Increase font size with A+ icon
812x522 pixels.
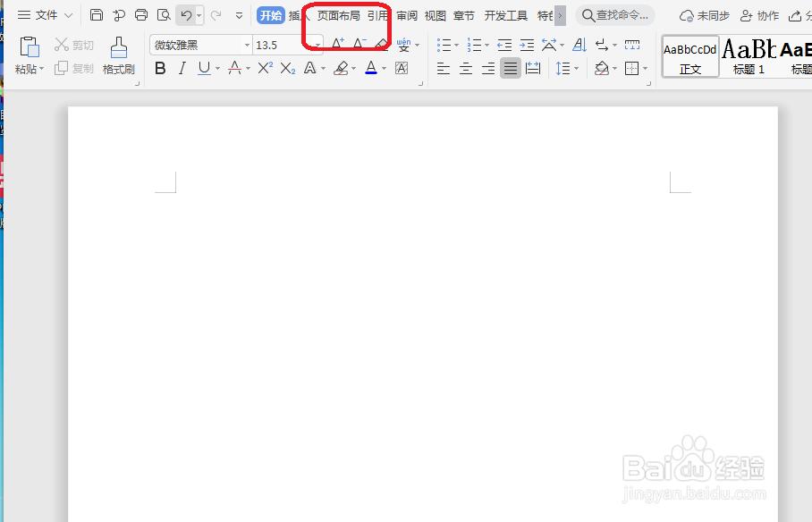pyautogui.click(x=338, y=44)
